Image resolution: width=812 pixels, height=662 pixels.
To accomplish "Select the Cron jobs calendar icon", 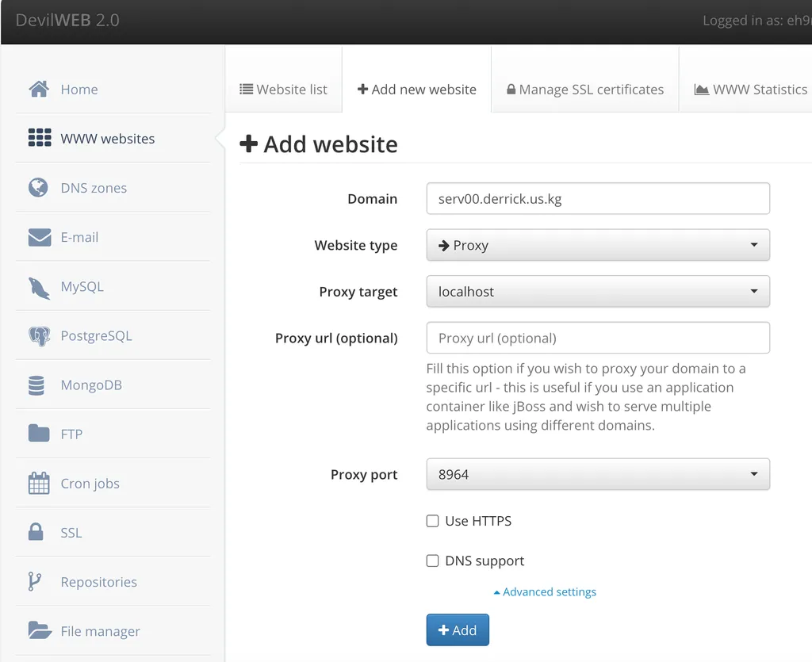I will [x=40, y=483].
